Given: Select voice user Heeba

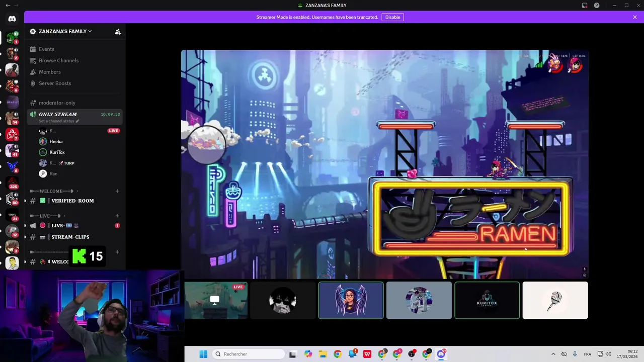Looking at the screenshot, I should 79,141.
